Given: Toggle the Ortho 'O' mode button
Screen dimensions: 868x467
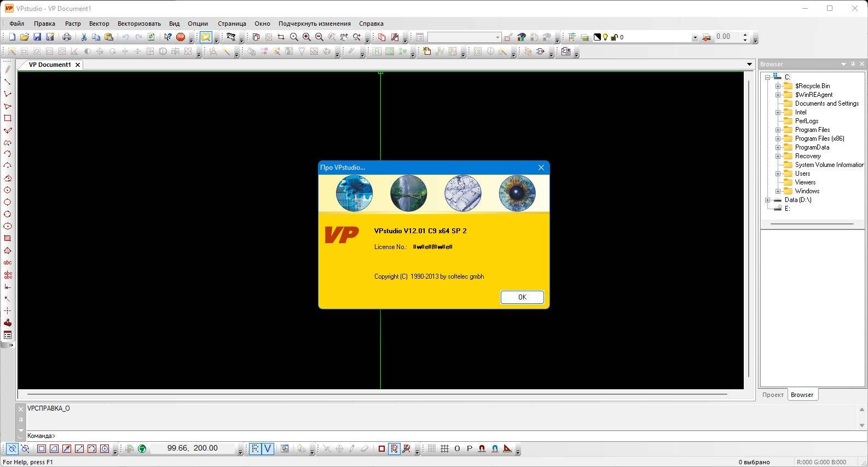Looking at the screenshot, I should 457,448.
